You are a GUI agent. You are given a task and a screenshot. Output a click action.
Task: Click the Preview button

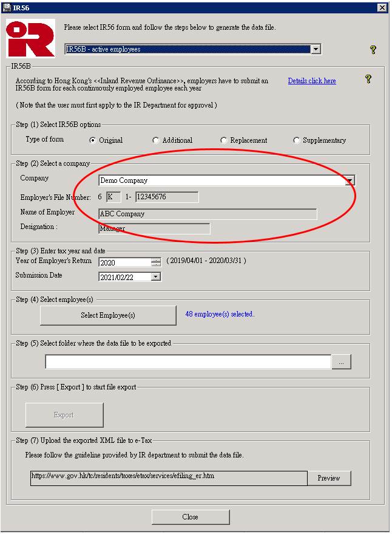point(328,478)
